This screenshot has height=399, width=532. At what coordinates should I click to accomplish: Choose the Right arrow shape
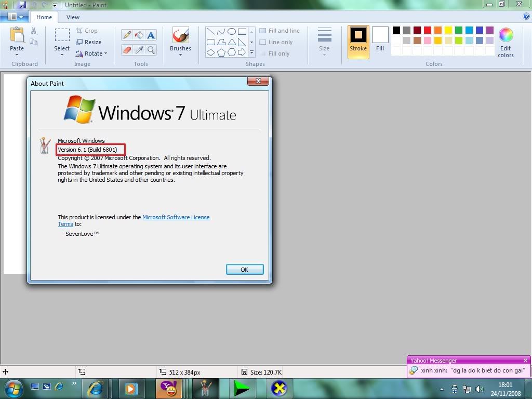click(x=242, y=52)
